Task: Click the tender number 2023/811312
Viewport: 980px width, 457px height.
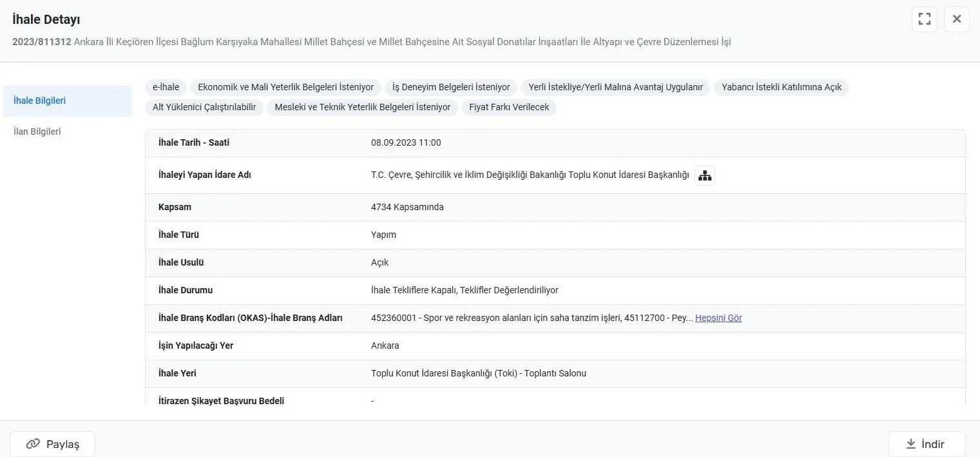Action: point(42,42)
